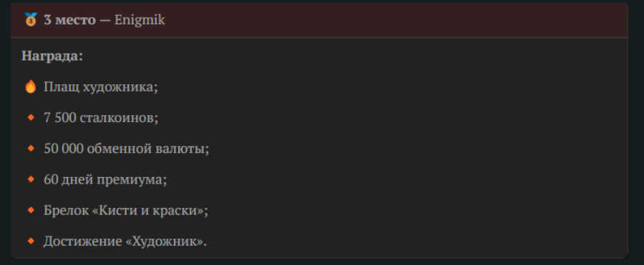The width and height of the screenshot is (644, 265).
Task: Click the bronze medal icon
Action: coord(31,20)
